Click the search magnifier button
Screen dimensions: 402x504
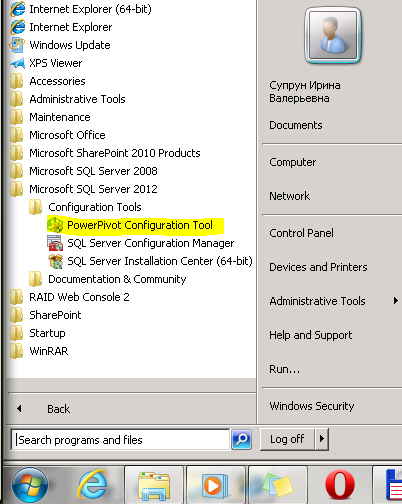[241, 439]
